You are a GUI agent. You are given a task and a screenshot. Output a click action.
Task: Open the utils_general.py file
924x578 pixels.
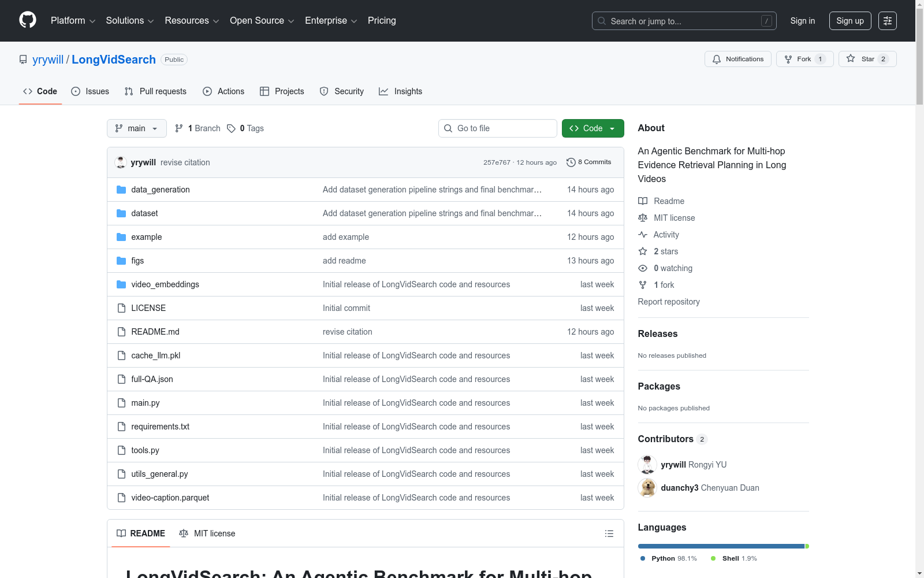pos(159,474)
